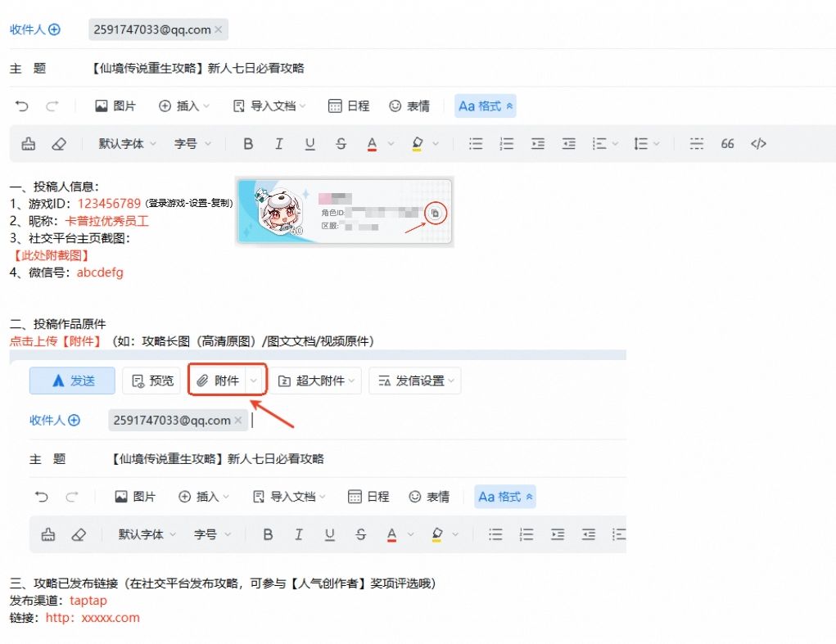Decrease indent in upper toolbar
This screenshot has height=644, width=836.
tap(568, 144)
